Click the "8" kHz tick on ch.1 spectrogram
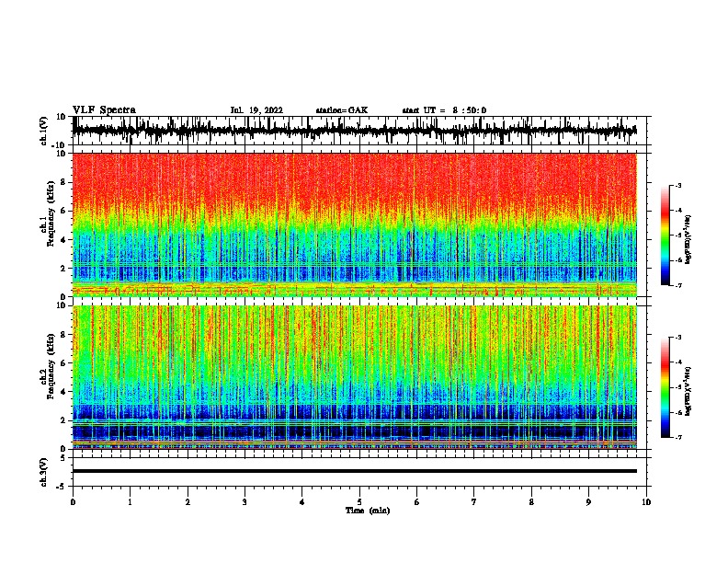728x563 pixels. coord(63,182)
